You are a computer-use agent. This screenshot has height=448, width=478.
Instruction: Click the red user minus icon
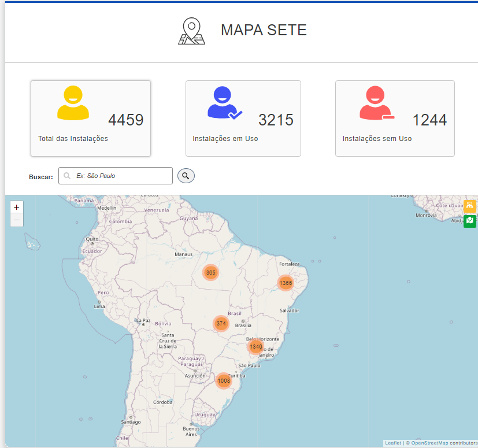coord(376,103)
